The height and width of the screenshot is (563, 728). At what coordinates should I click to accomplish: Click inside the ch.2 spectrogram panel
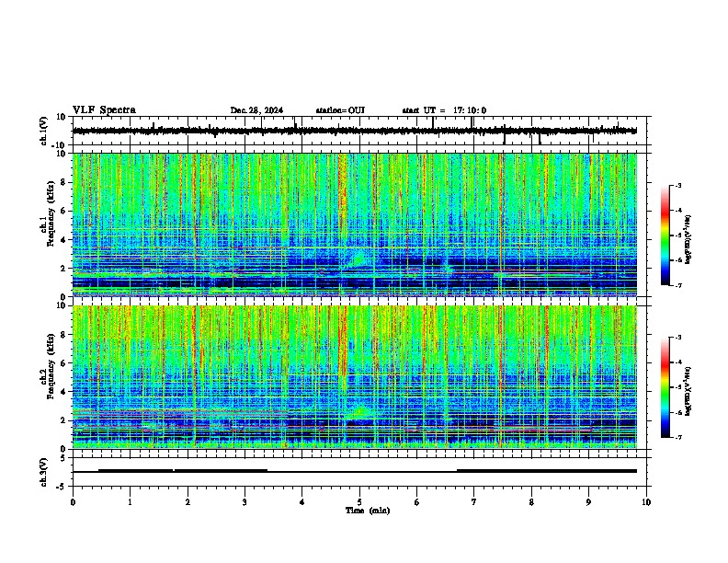(x=355, y=377)
